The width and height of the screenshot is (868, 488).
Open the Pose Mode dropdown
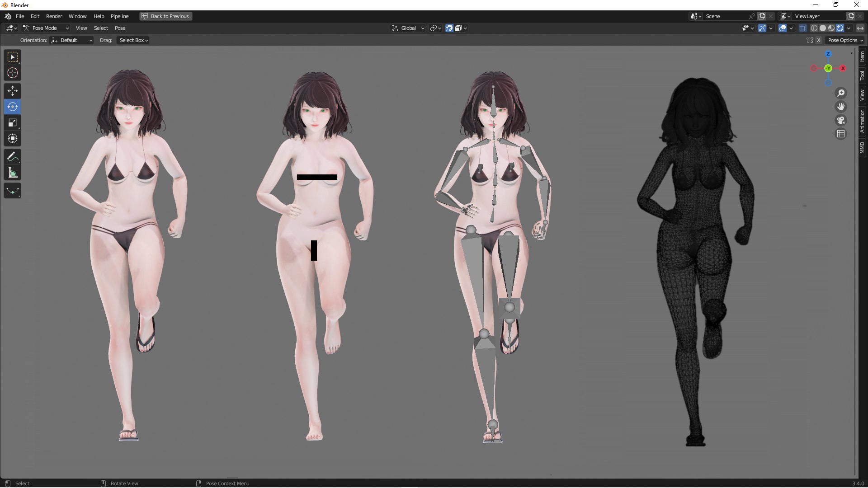point(46,28)
